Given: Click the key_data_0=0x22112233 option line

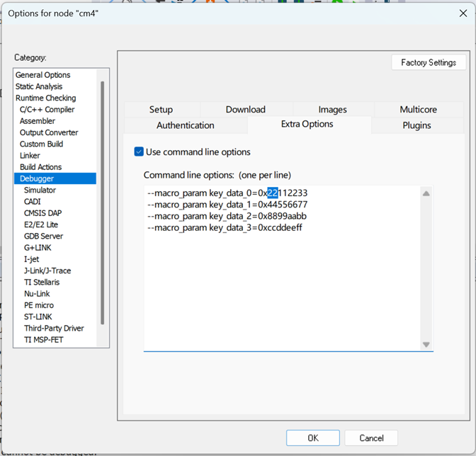Looking at the screenshot, I should coord(227,193).
